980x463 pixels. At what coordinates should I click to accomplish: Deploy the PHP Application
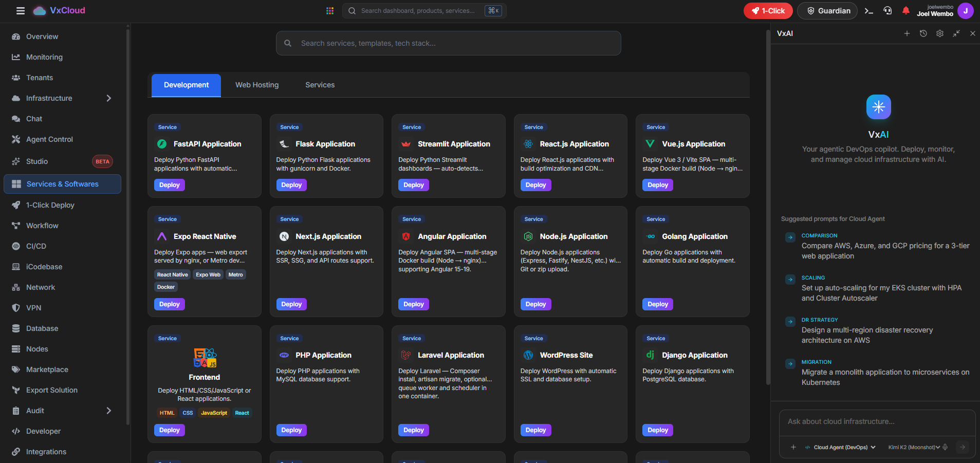click(291, 430)
